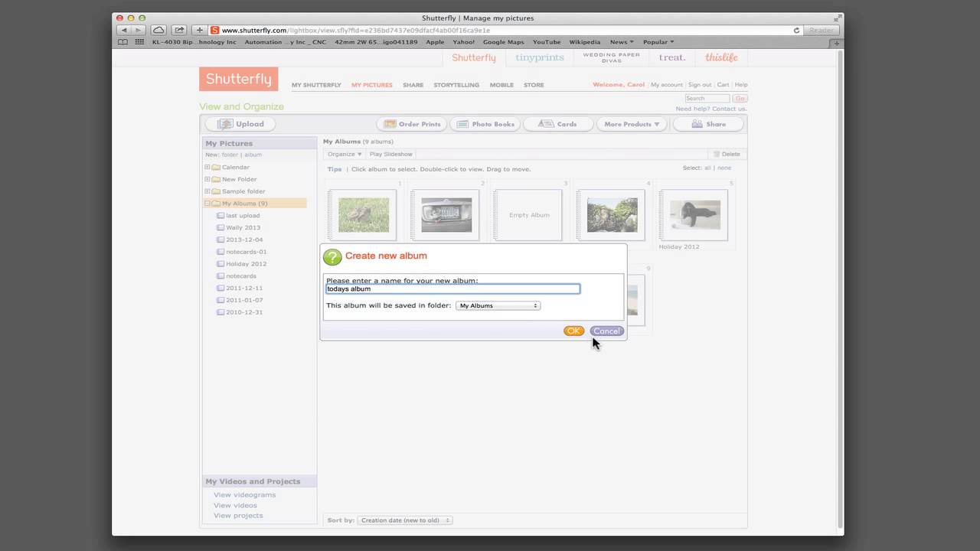Image resolution: width=980 pixels, height=551 pixels.
Task: Click the Delete trash button
Action: tap(727, 154)
